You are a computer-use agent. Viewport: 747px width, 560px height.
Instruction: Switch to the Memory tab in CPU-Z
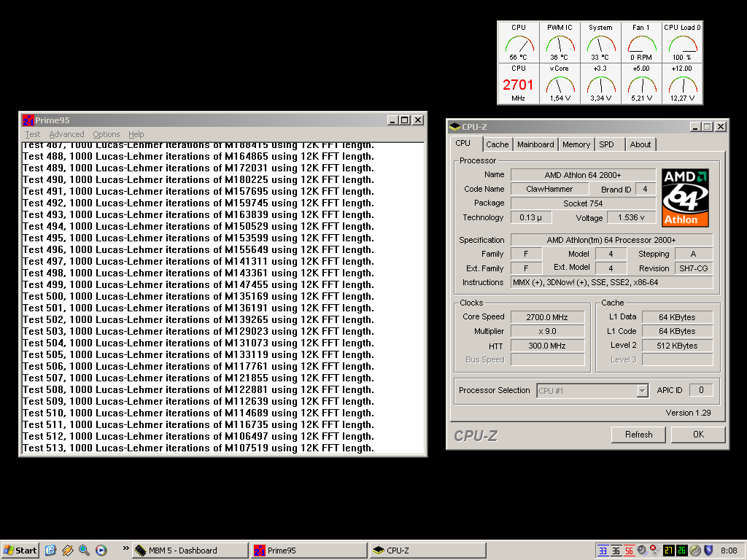click(576, 144)
